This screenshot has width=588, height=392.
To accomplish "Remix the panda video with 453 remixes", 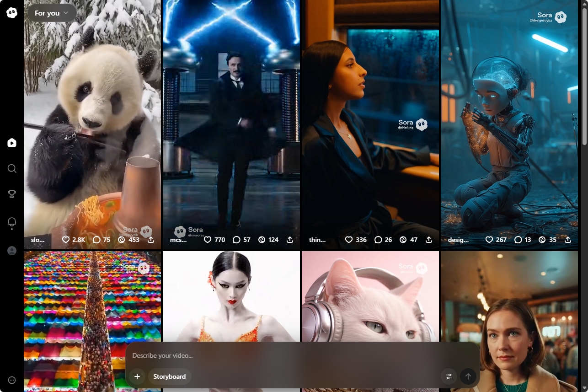I will coord(128,240).
